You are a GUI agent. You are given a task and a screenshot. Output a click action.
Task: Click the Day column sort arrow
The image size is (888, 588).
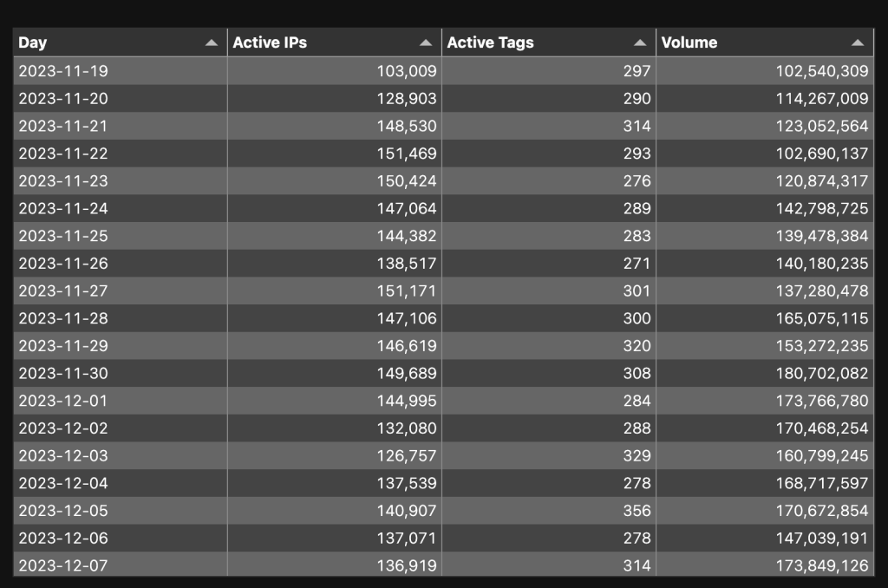pos(211,42)
